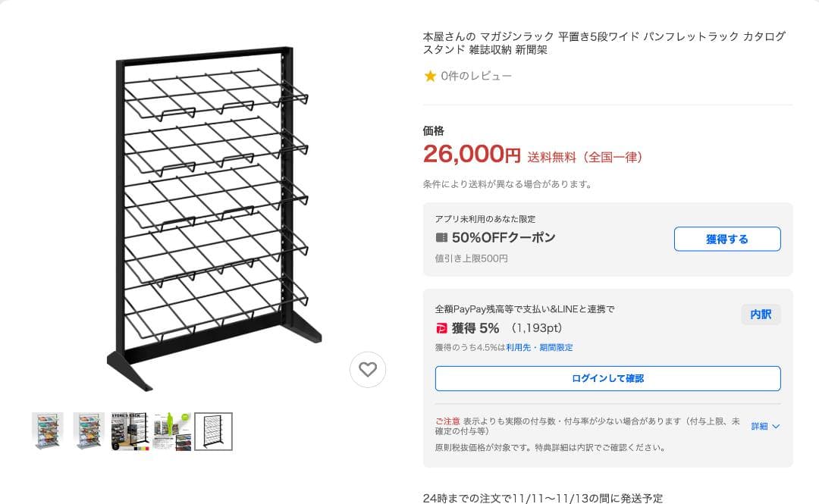Click the red PayPay logo icon
This screenshot has height=504, width=819.
click(442, 328)
